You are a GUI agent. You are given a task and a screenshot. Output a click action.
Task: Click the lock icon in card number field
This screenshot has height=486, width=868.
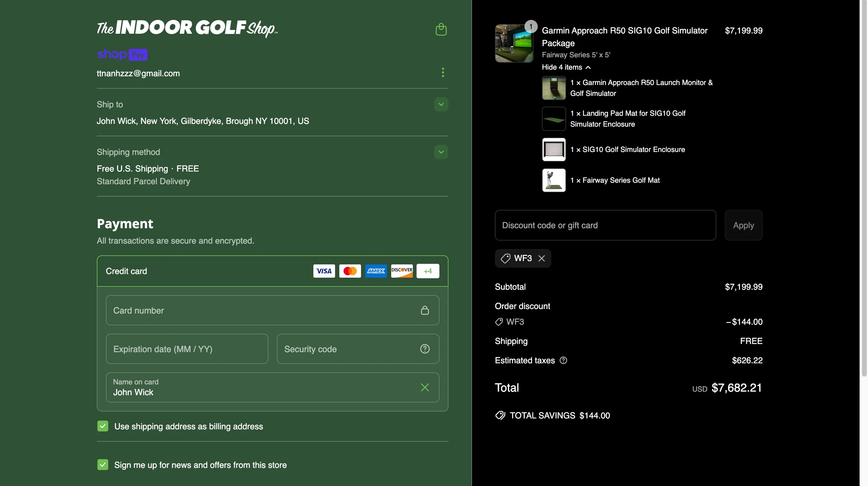click(425, 310)
